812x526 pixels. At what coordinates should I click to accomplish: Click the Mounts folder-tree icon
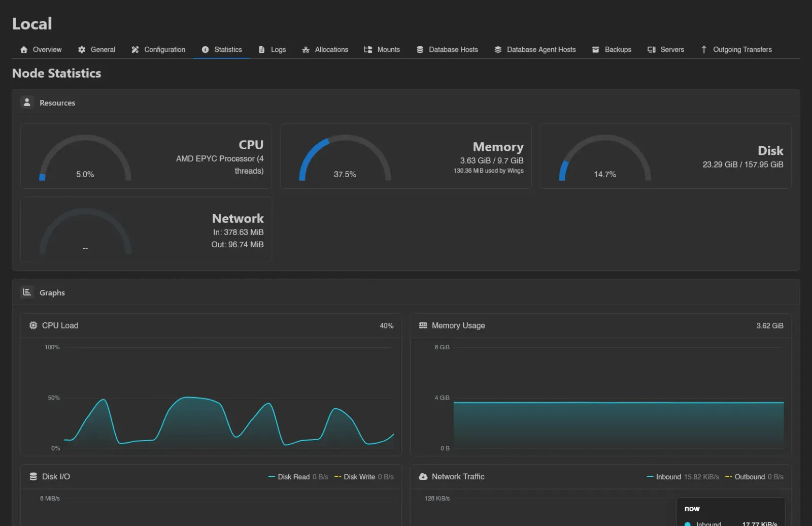pos(368,50)
